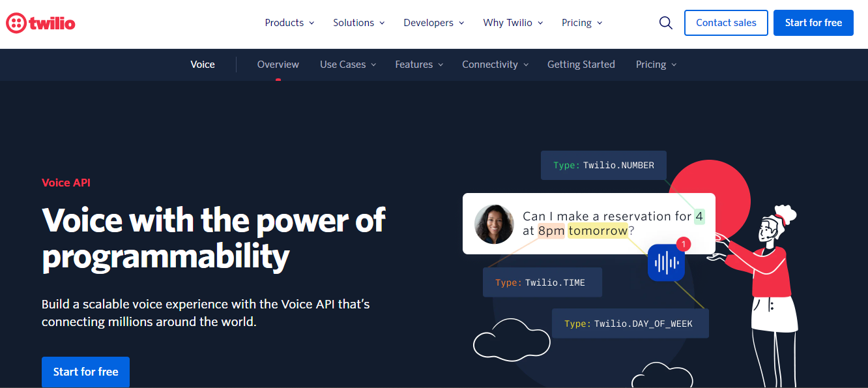
Task: Expand the Products dropdown menu
Action: [x=289, y=23]
